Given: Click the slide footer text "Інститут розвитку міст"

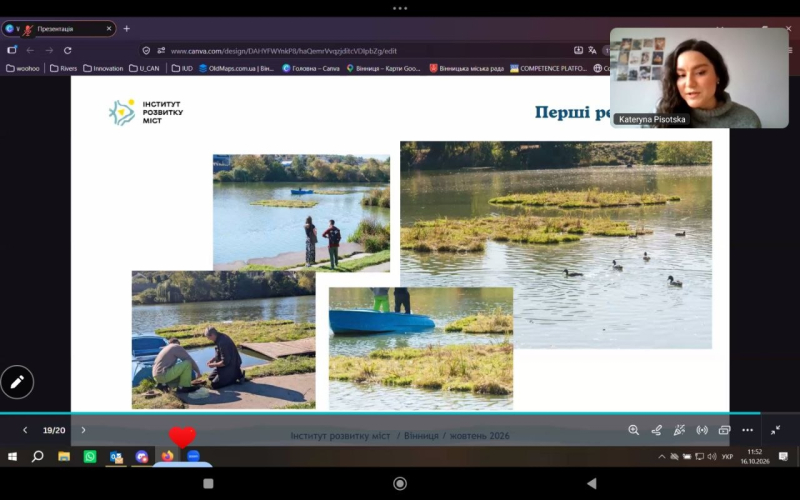Looking at the screenshot, I should (x=340, y=436).
